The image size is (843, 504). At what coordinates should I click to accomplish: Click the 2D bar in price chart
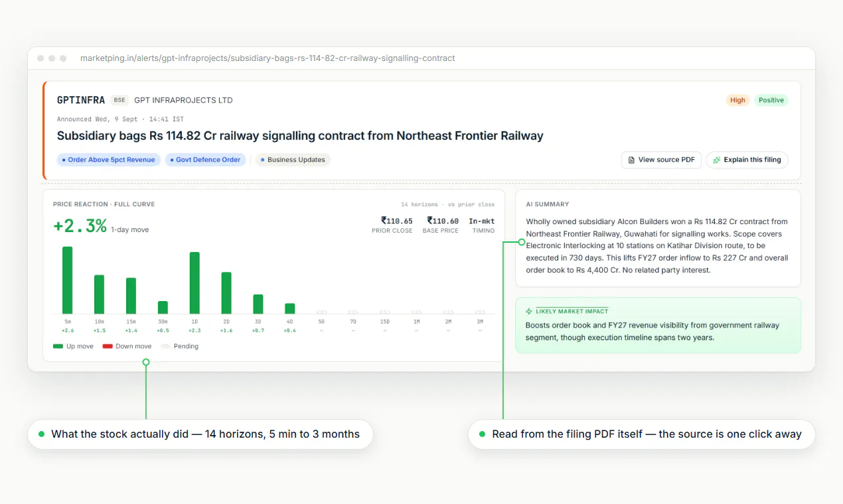coord(226,292)
